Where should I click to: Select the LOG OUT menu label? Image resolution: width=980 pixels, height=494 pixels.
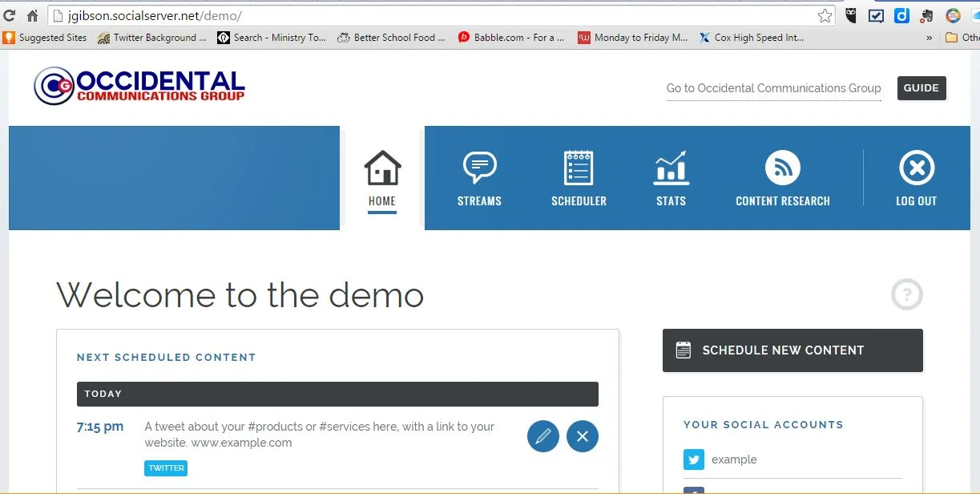point(917,201)
